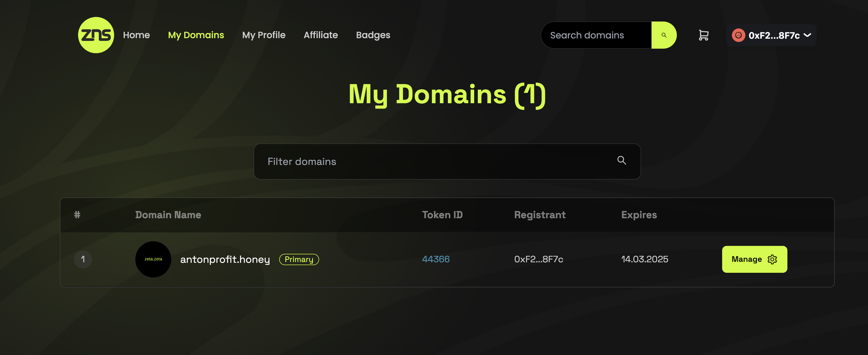Click the Primary badge label
Screen dimensions: 868x355
(299, 259)
